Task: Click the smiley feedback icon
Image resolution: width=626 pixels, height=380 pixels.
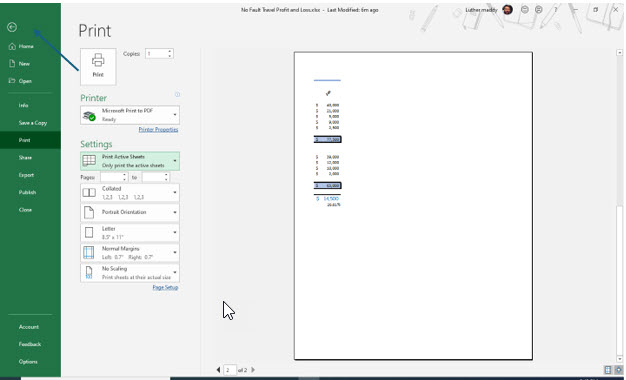Action: click(x=525, y=10)
